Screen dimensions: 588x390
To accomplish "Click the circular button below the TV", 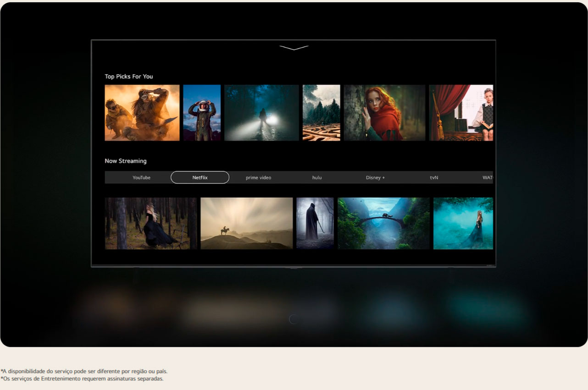I will pyautogui.click(x=294, y=319).
